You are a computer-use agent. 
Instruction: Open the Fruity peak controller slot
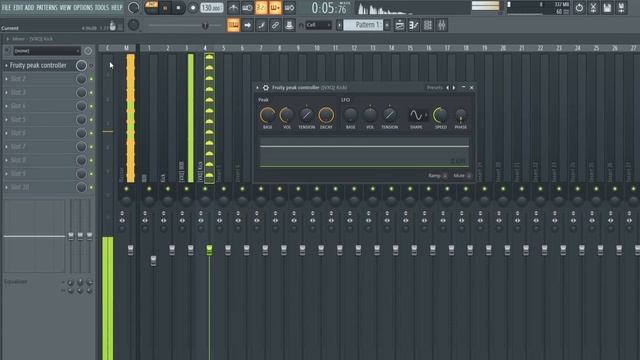pyautogui.click(x=38, y=65)
